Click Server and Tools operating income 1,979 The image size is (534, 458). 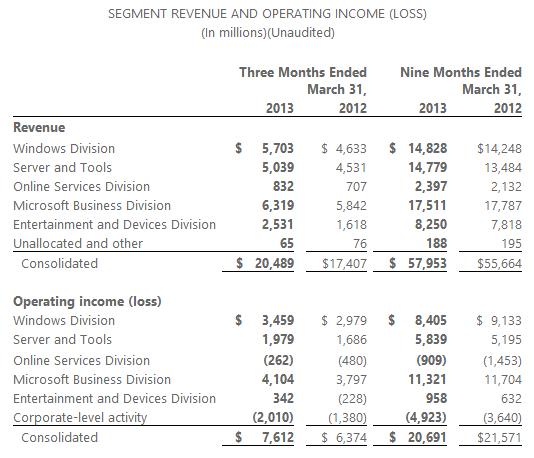(x=278, y=339)
